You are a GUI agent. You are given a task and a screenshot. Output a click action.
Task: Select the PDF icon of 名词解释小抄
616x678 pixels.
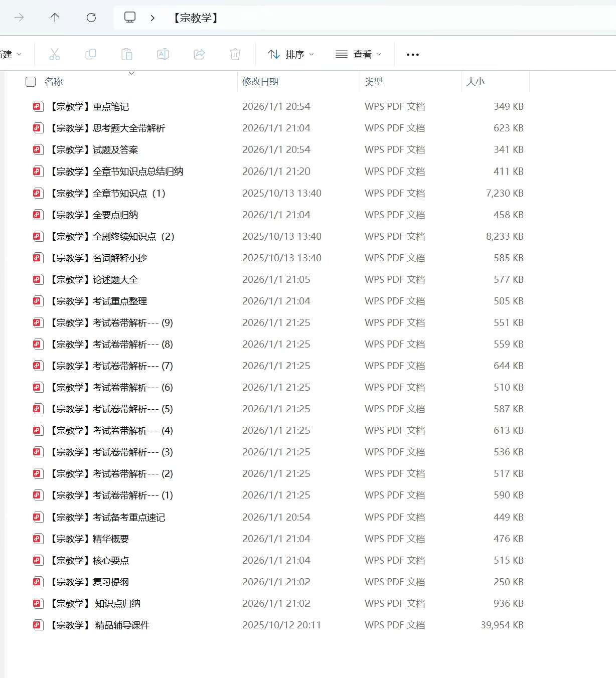click(38, 258)
